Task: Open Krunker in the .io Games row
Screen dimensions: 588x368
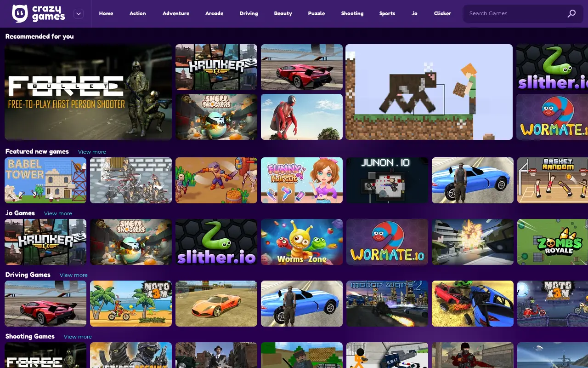Action: [45, 242]
